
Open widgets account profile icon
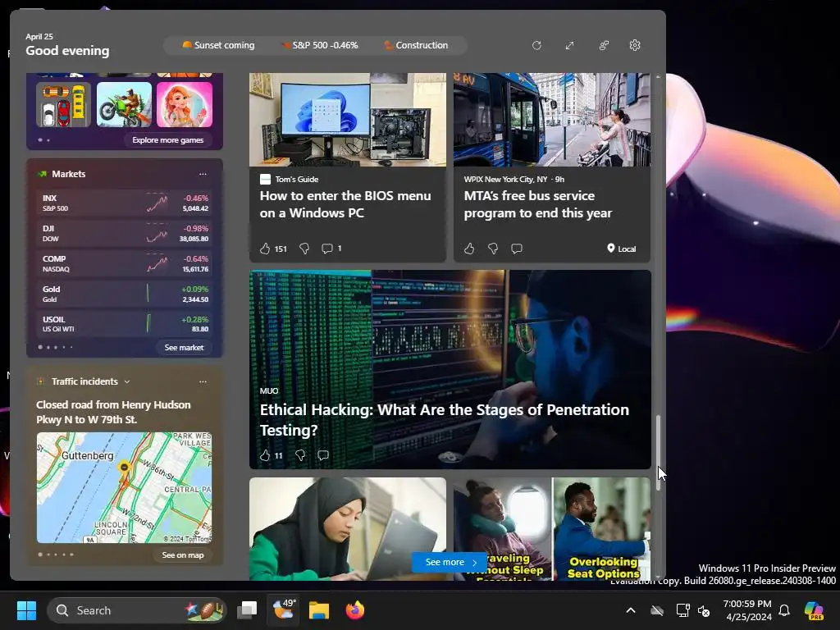coord(603,46)
